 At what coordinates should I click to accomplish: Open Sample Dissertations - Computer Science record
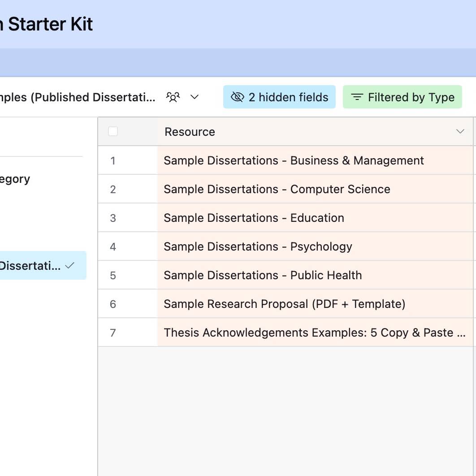(x=277, y=190)
